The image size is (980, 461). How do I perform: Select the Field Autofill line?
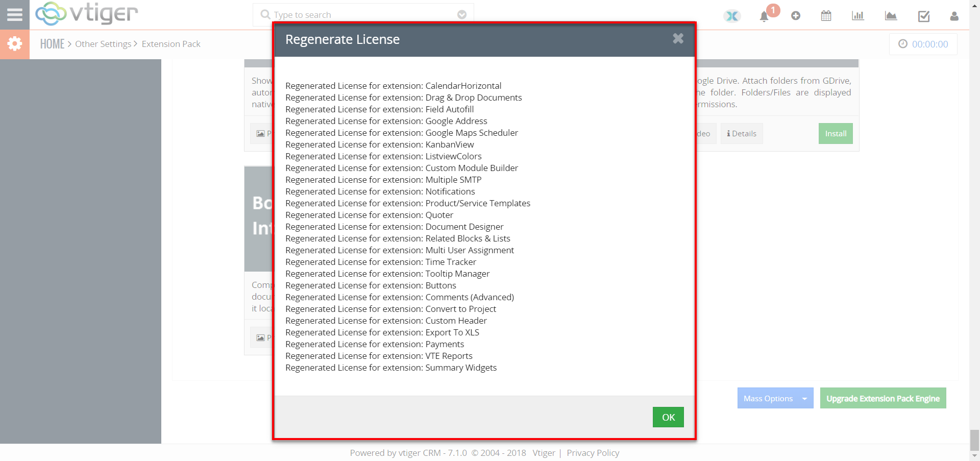[x=380, y=109]
